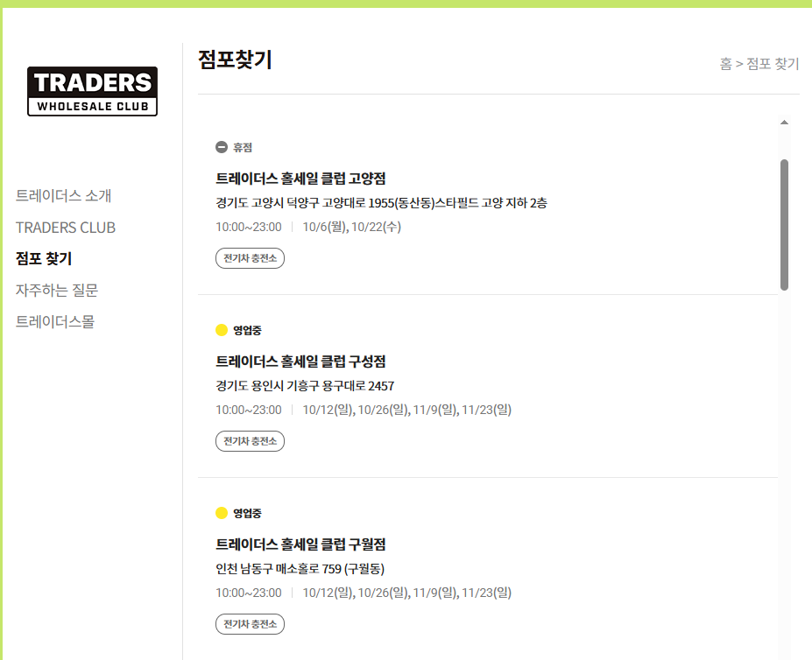Click address 인천 남동구 매소홀로 759

300,568
